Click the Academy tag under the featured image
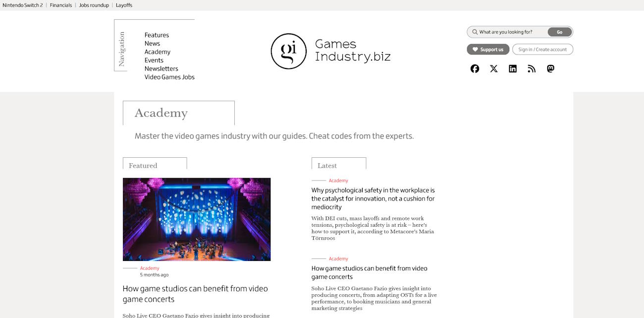 click(x=150, y=268)
